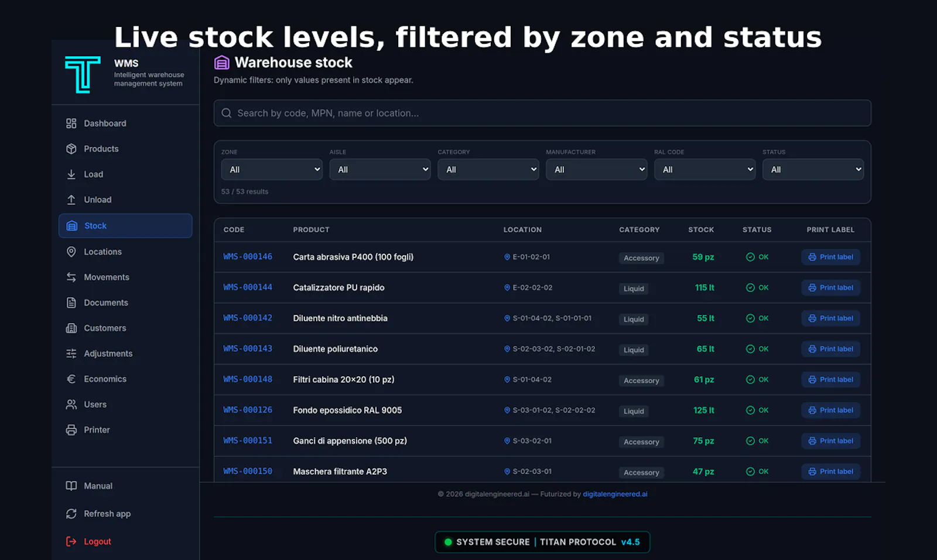Expand the Category filter dropdown
The width and height of the screenshot is (937, 560).
488,170
